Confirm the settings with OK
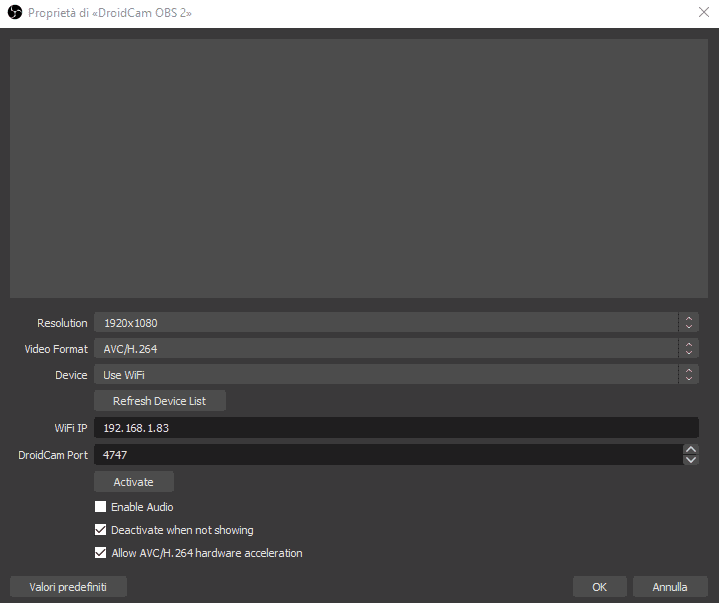 click(599, 587)
